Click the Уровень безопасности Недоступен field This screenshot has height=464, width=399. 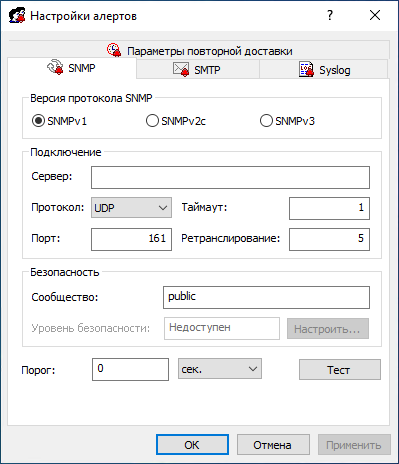[x=222, y=328]
